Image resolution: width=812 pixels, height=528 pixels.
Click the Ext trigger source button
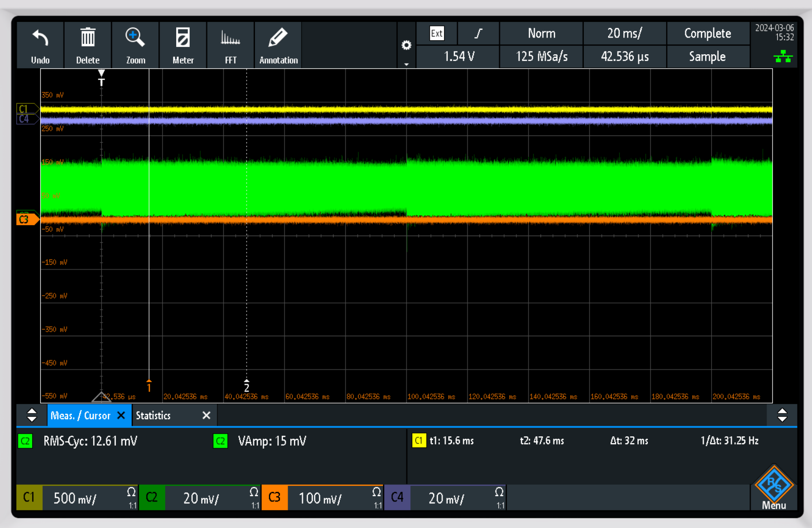(437, 33)
